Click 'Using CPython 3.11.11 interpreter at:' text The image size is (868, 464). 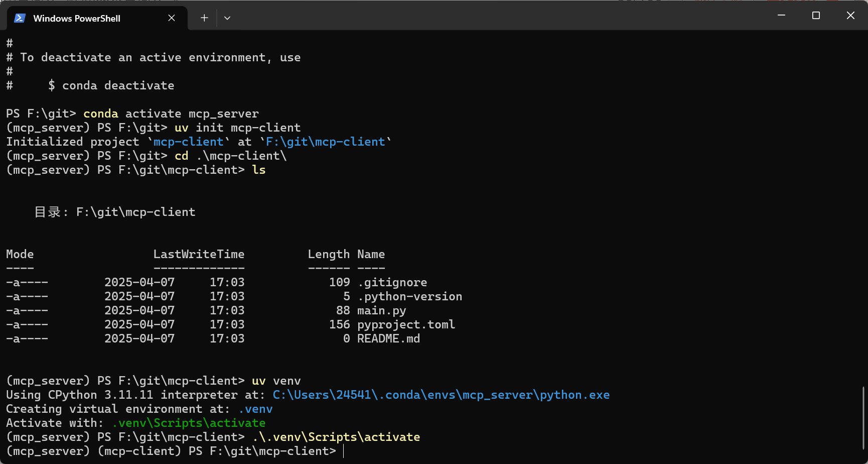click(x=136, y=395)
